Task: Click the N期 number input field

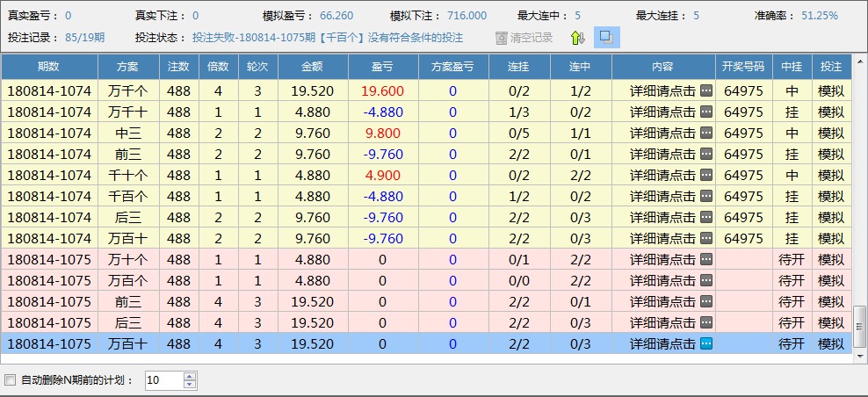Action: (x=163, y=380)
